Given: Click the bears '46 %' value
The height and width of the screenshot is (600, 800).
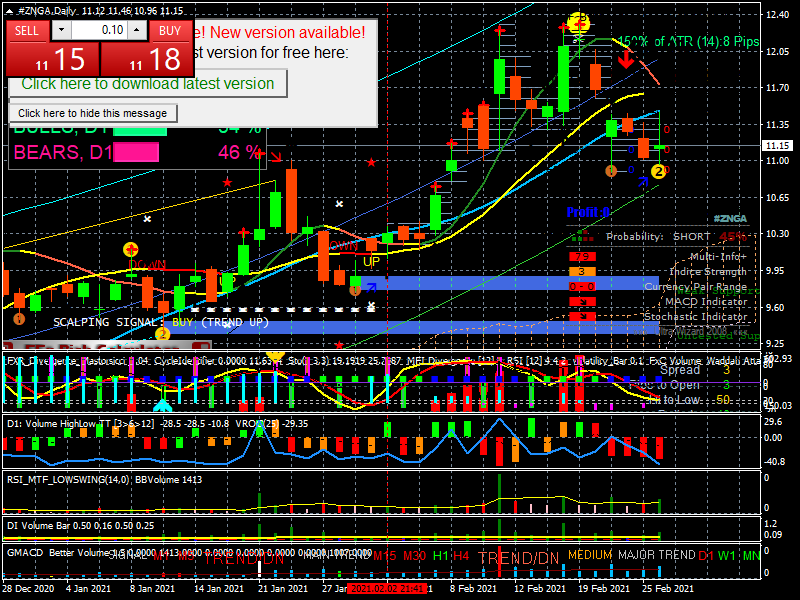Looking at the screenshot, I should [x=239, y=152].
